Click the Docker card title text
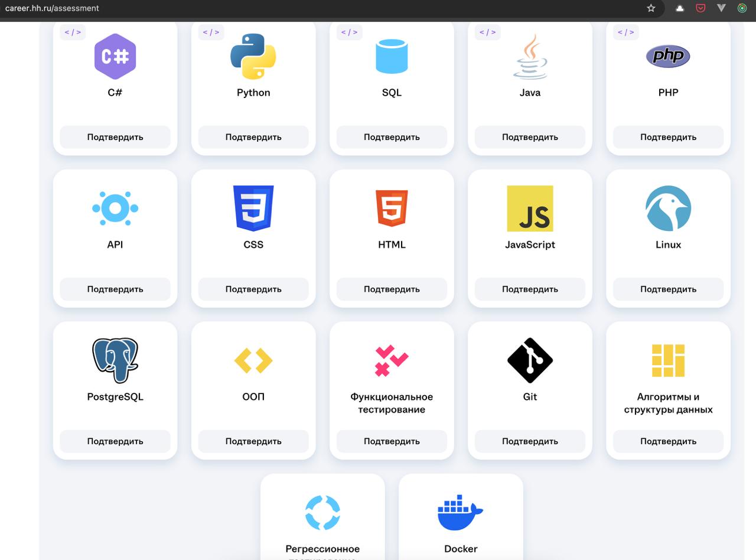This screenshot has width=756, height=560. [x=461, y=549]
